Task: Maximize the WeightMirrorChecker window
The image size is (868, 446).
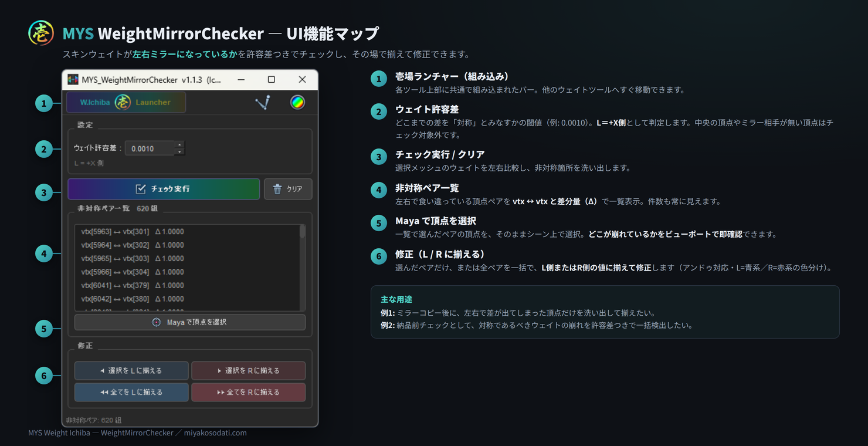Action: coord(271,79)
